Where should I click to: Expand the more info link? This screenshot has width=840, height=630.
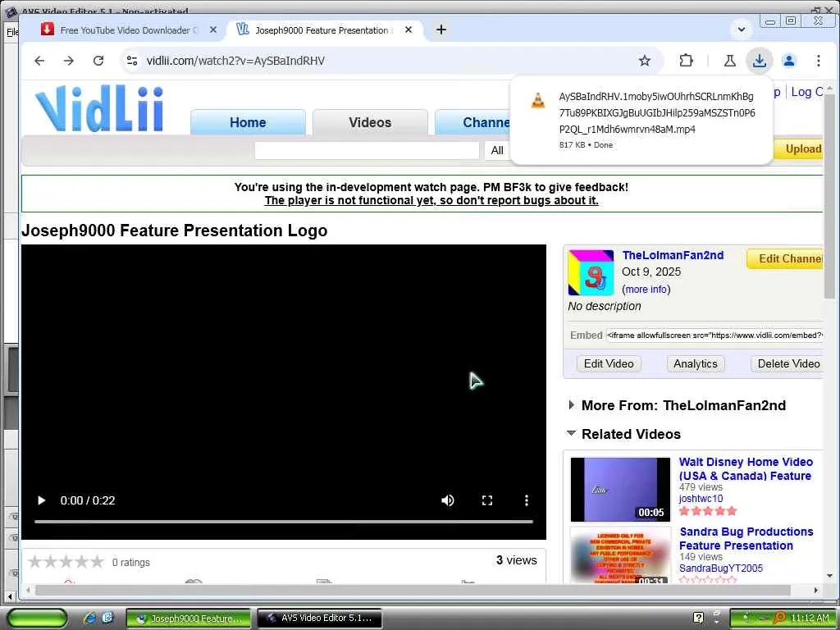click(x=646, y=290)
